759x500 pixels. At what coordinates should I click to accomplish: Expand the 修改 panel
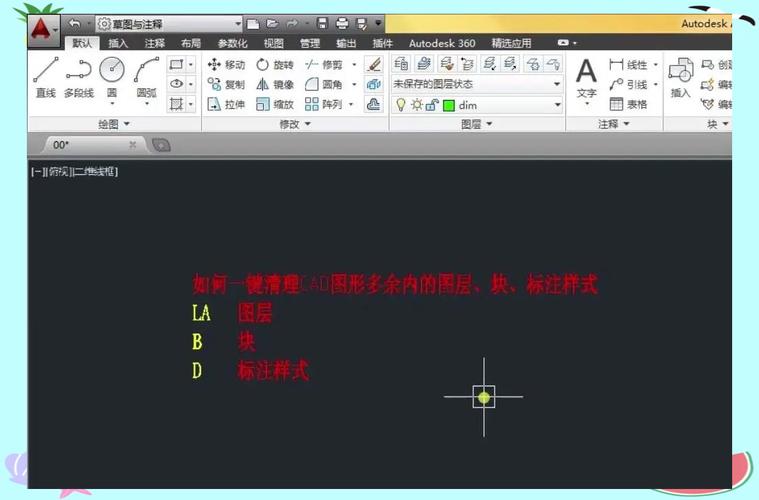[295, 124]
